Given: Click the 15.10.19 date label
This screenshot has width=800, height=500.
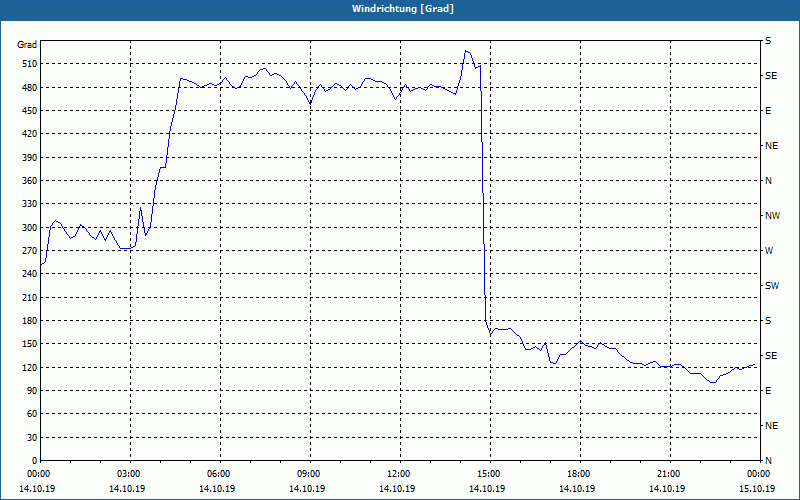Looking at the screenshot, I should (x=757, y=489).
